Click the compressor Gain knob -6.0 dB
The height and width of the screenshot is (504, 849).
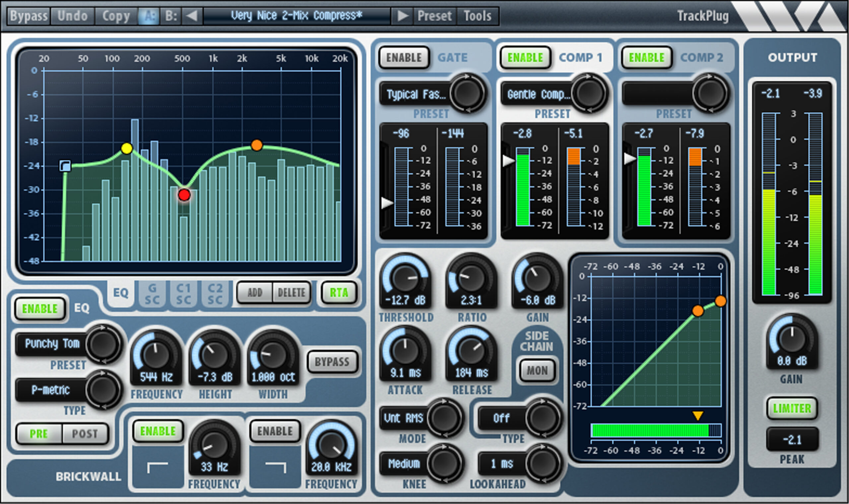pyautogui.click(x=537, y=278)
